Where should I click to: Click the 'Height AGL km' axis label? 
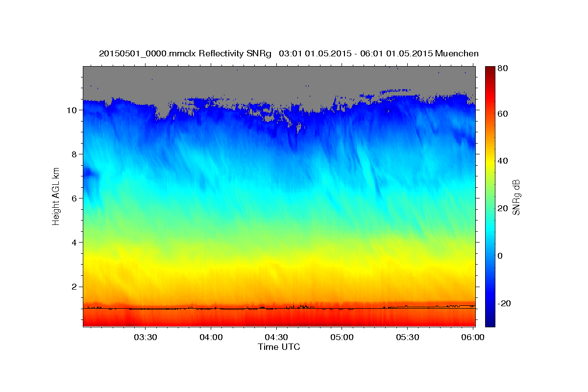coord(56,196)
